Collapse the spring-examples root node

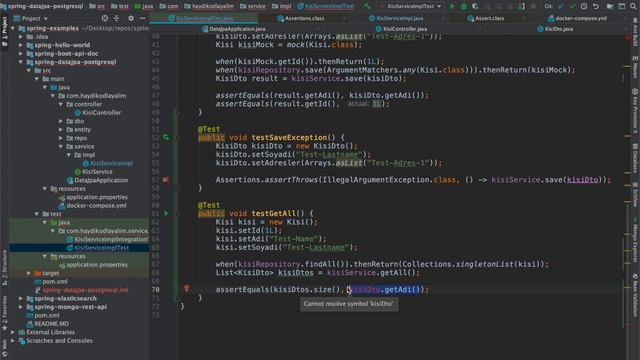coord(13,28)
